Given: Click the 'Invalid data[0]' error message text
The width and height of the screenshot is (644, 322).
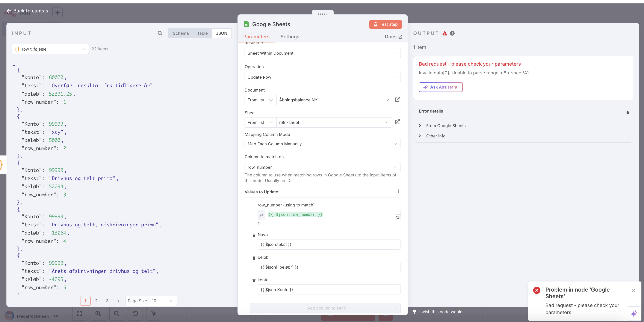Looking at the screenshot, I should (x=474, y=73).
